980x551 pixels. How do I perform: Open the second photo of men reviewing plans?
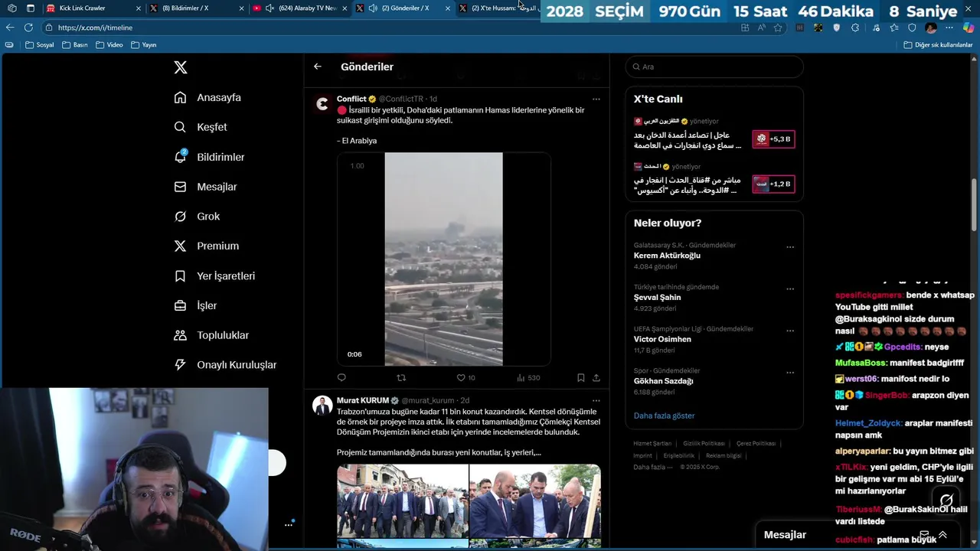coord(535,501)
